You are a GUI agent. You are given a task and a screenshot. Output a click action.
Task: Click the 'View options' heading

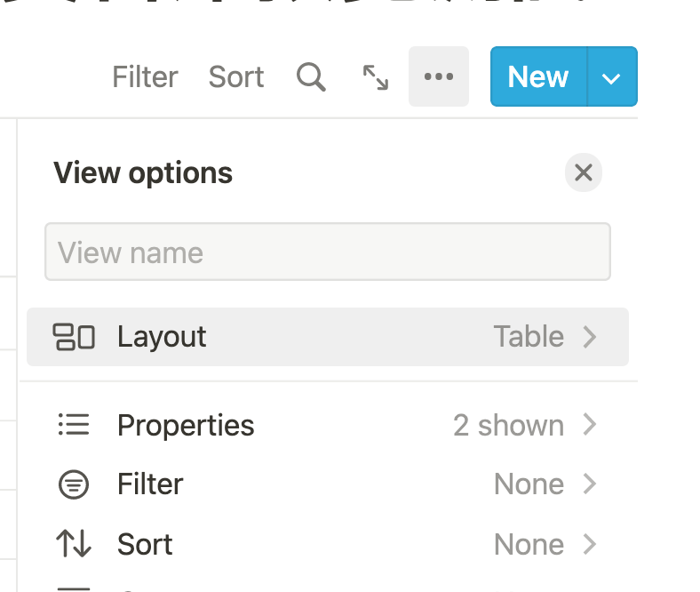143,173
